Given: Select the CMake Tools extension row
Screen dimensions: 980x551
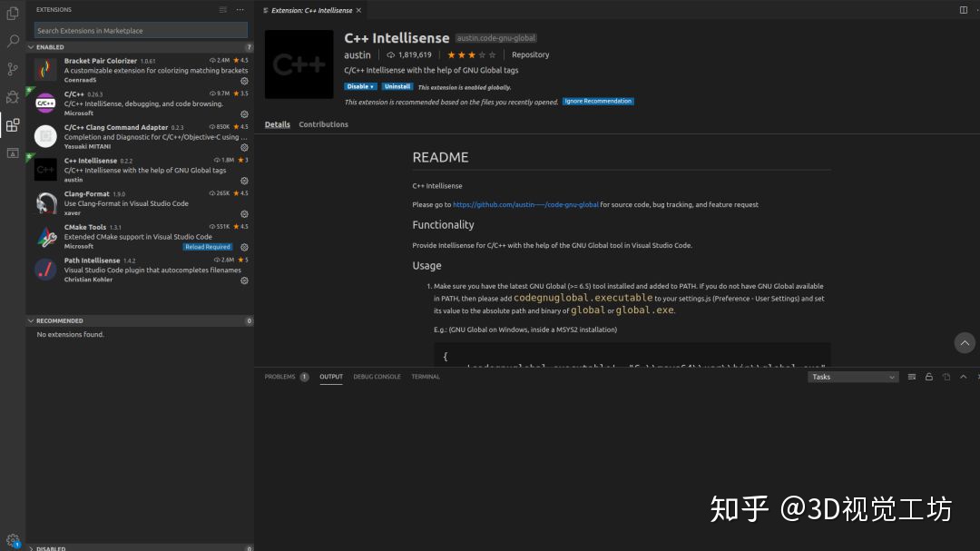Looking at the screenshot, I should (140, 236).
